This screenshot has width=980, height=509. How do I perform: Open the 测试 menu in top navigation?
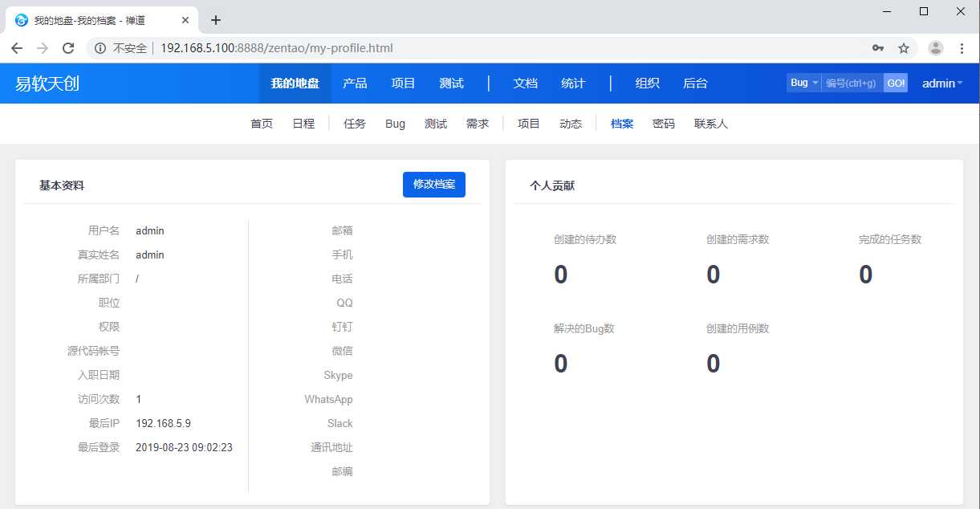coord(451,82)
